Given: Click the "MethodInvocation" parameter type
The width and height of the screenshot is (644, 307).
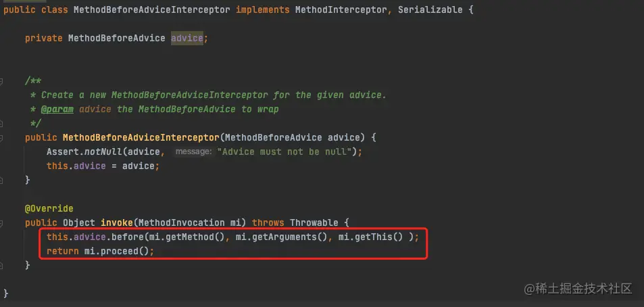Looking at the screenshot, I should (182, 222).
